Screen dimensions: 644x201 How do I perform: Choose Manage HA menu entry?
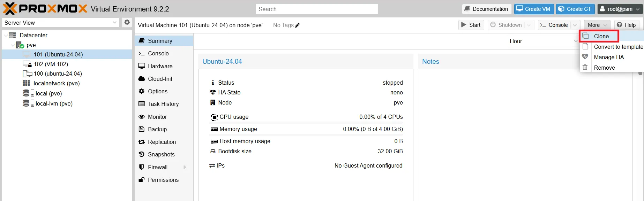[612, 57]
